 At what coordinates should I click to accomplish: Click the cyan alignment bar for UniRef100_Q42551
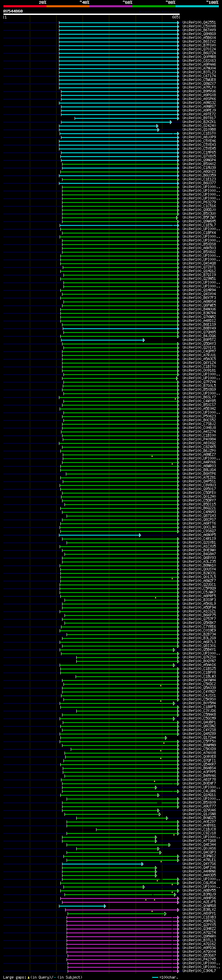[119, 23]
